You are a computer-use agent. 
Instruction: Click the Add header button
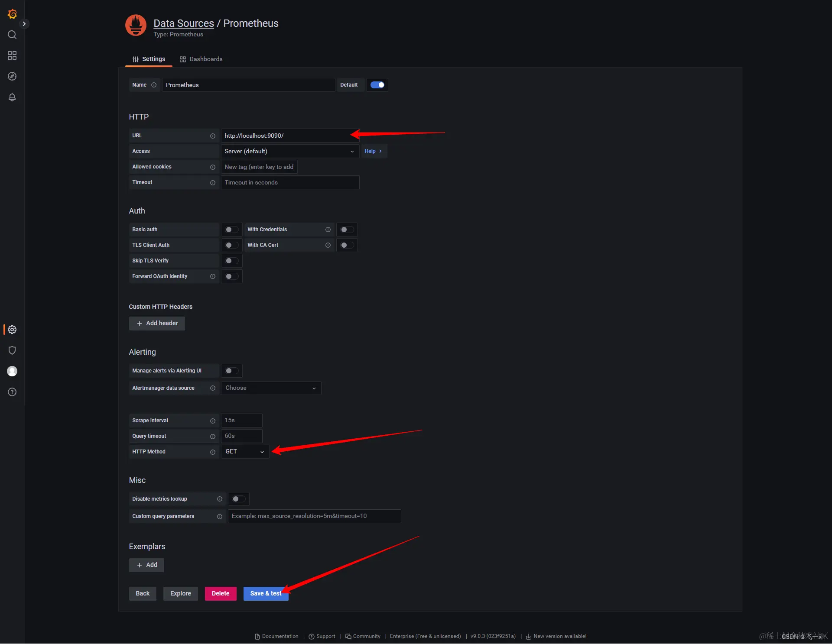click(157, 323)
